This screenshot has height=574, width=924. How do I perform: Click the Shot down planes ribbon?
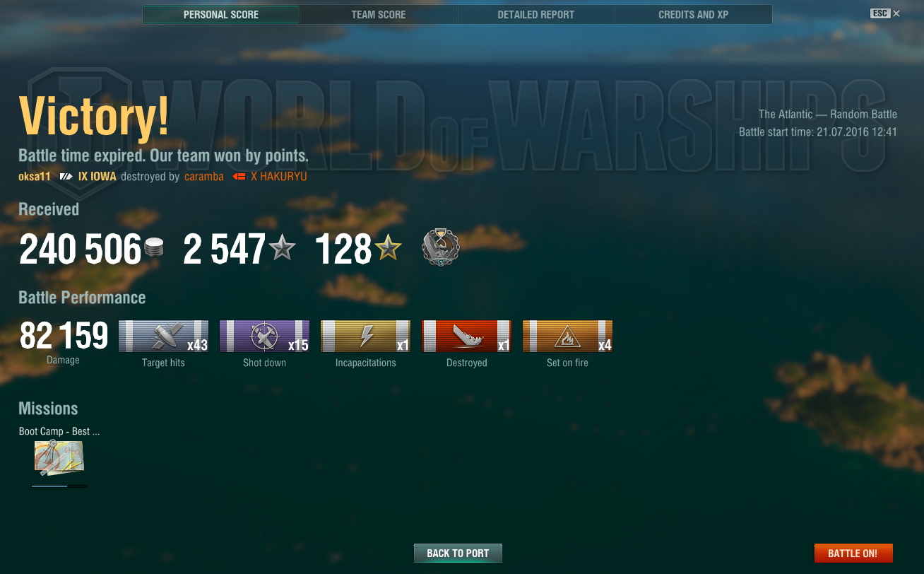pyautogui.click(x=264, y=336)
